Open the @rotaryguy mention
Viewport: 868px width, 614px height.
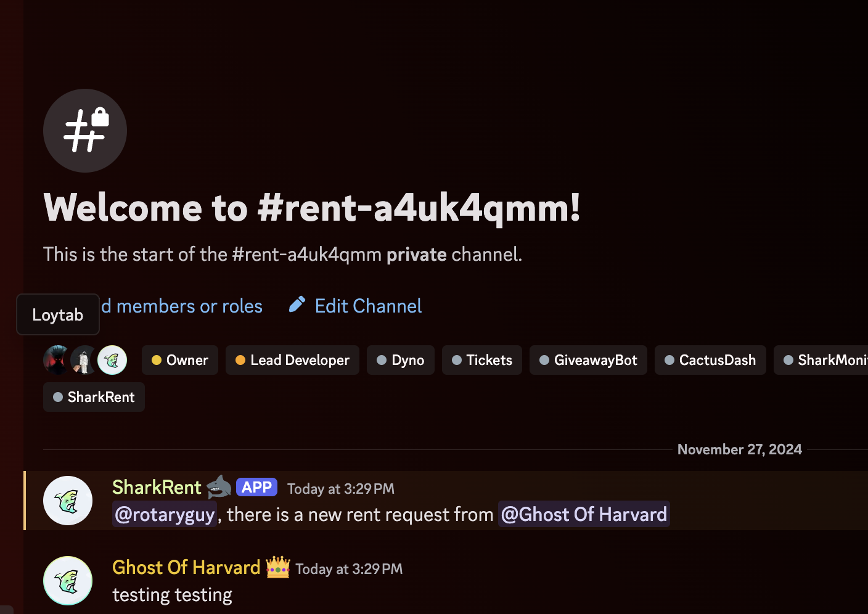point(165,514)
